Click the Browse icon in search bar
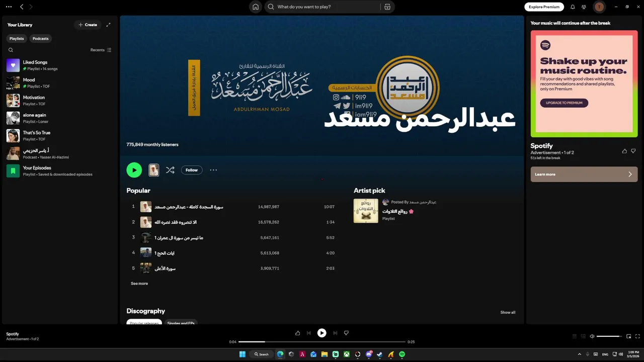 click(x=387, y=7)
